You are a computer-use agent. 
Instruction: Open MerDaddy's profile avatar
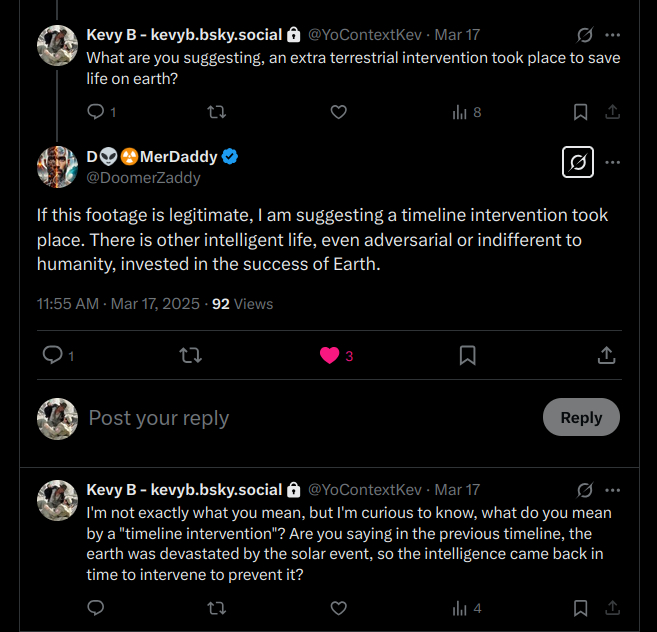58,166
